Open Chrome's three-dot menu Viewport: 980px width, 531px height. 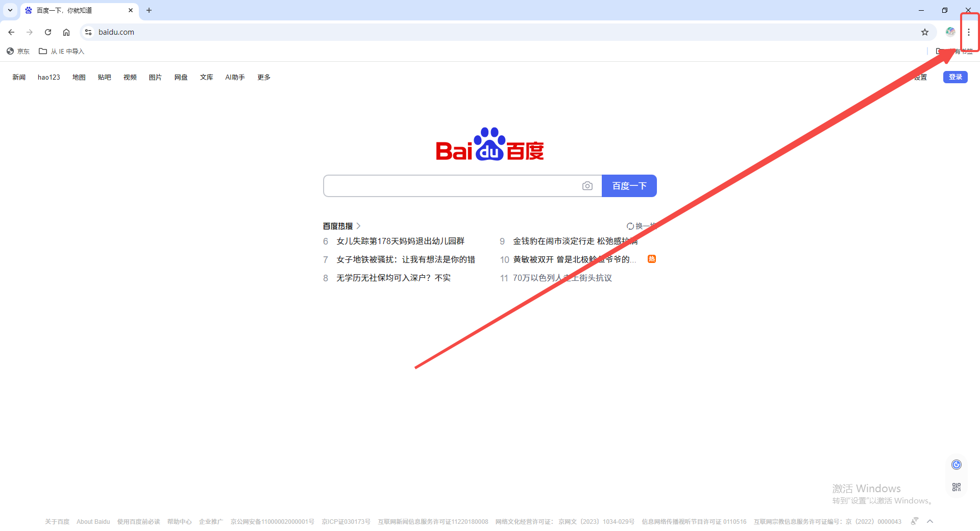click(x=968, y=32)
